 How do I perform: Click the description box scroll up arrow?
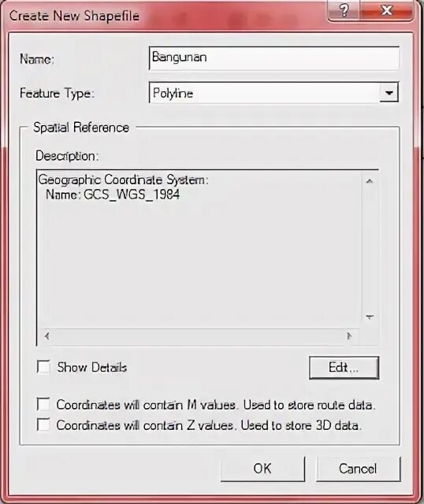coord(370,181)
